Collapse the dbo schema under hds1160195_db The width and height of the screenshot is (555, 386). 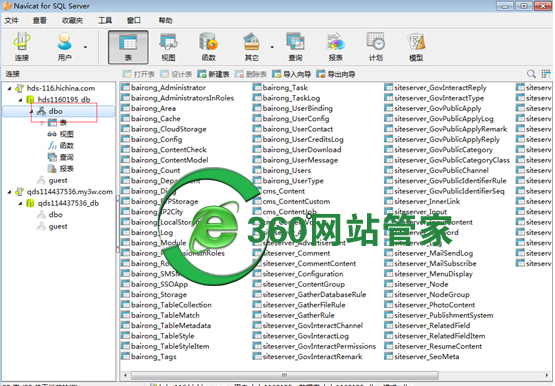point(32,111)
